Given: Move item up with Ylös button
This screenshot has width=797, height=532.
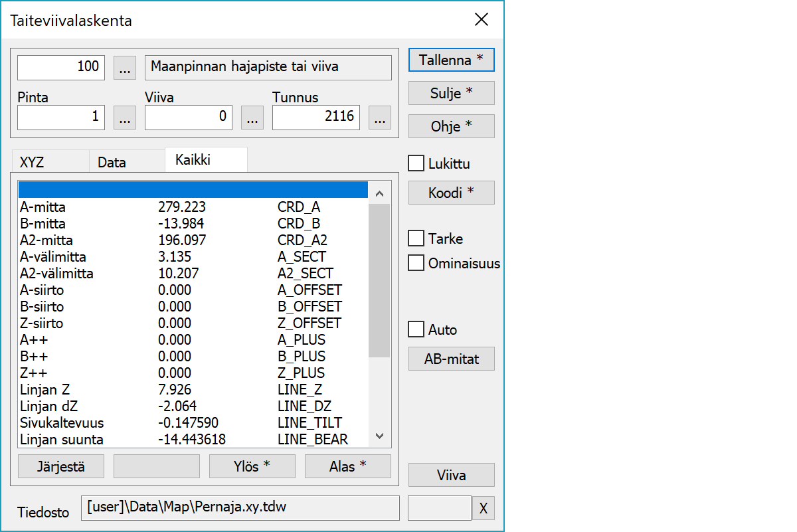Looking at the screenshot, I should click(252, 466).
